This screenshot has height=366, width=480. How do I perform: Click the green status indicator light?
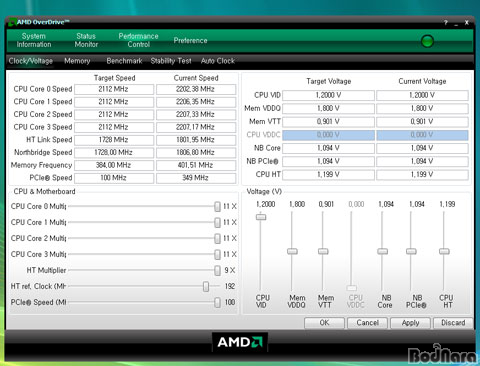[x=427, y=41]
